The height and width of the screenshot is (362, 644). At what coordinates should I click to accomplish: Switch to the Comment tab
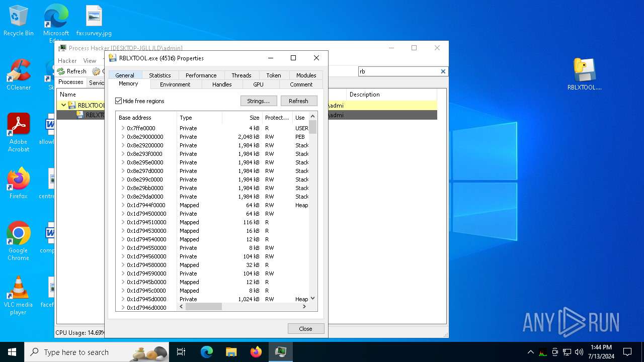[301, 84]
